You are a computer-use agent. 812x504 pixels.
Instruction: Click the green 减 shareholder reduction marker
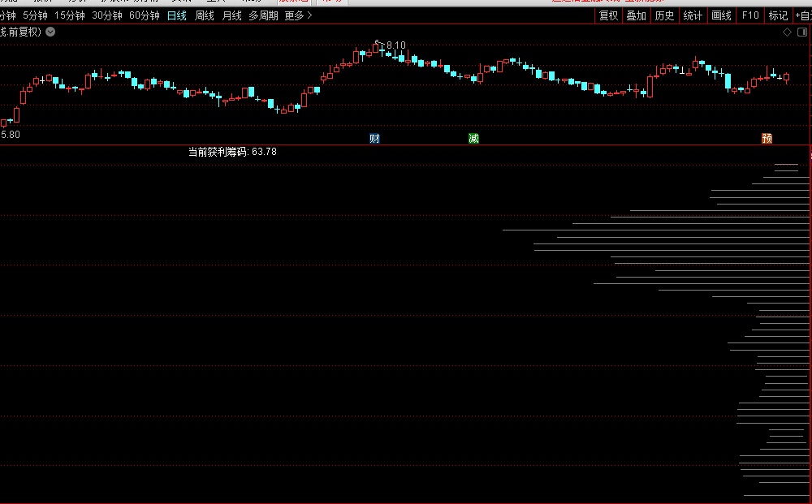474,138
